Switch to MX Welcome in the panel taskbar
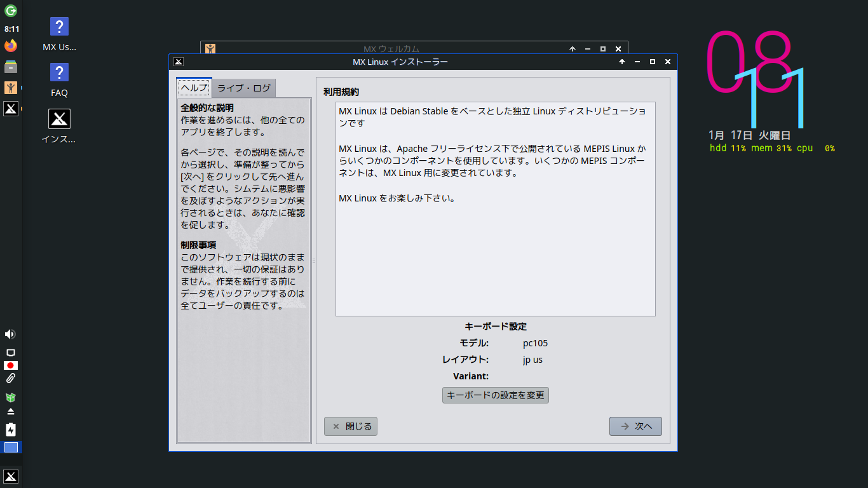 11,88
